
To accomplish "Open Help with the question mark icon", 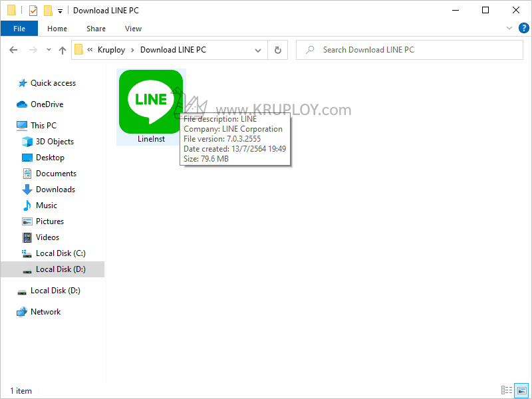I will click(524, 28).
